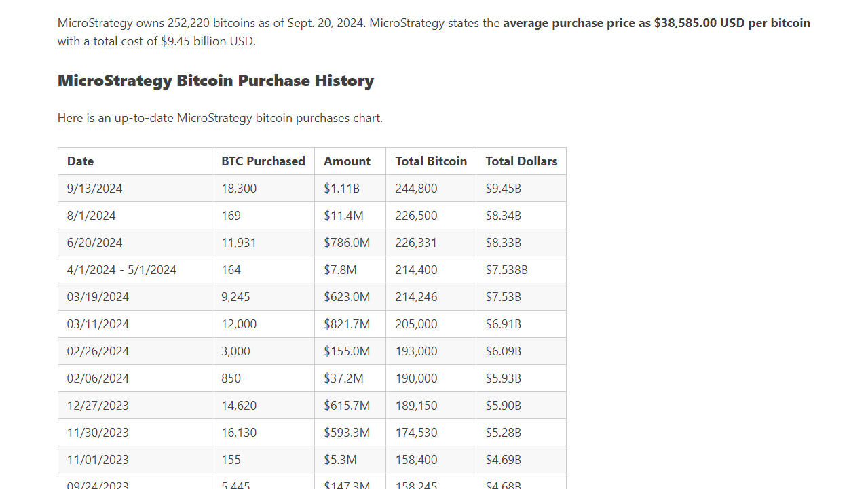Select the 169 BTC purchased cell

pos(263,216)
